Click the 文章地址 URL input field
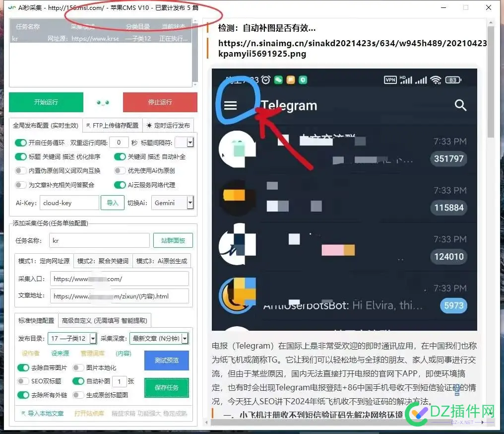504x434 pixels. coord(119,295)
